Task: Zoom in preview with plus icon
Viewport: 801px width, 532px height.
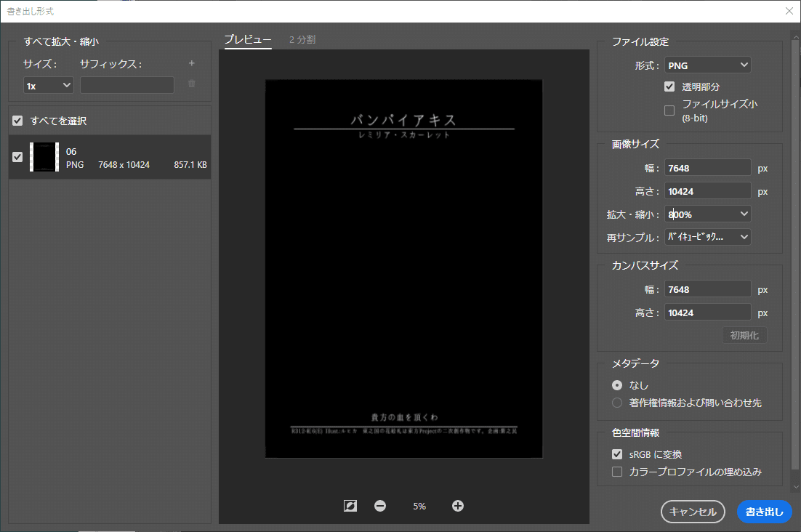Action: pos(458,506)
